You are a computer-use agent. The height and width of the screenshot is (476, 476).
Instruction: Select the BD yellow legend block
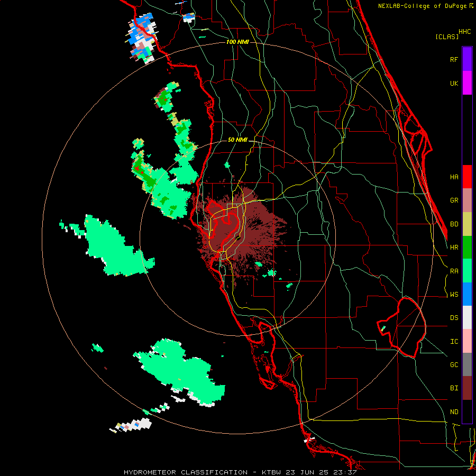point(467,224)
